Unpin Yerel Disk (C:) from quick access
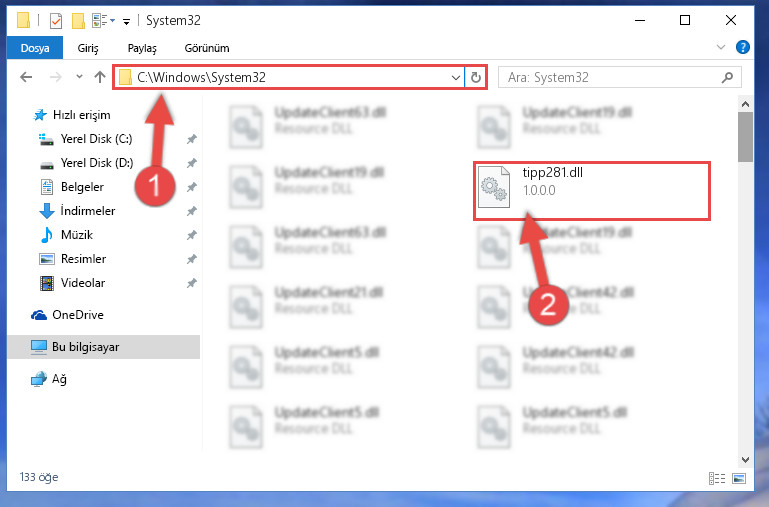Viewport: 769px width, 507px height. pos(191,139)
